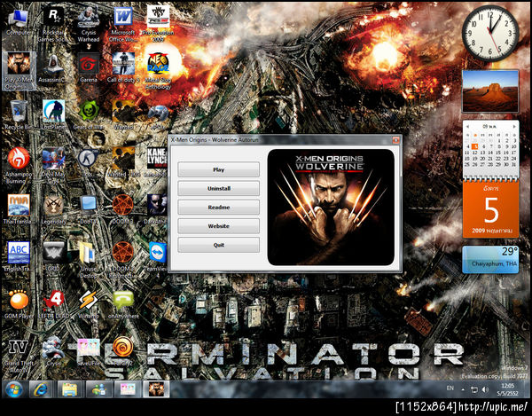Close the X-Men Origins Autorun window
532x416 pixels.
coord(395,140)
